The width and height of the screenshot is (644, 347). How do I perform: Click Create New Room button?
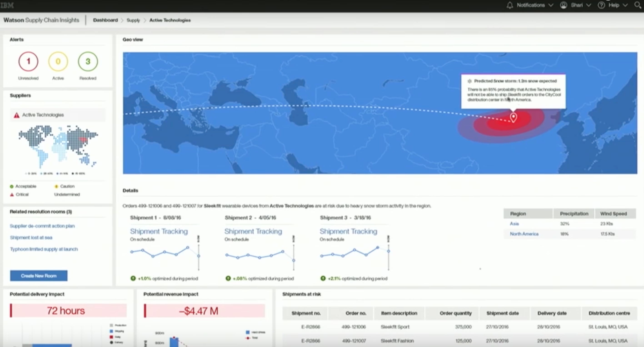coord(39,275)
